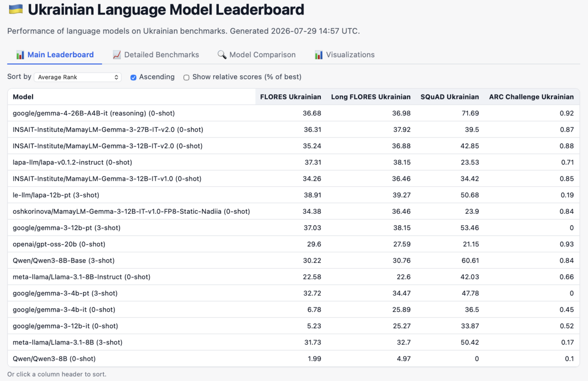588x381 pixels.
Task: Click model name INSAIT-Institute/MamayLM-Gemma-3-27B-IT-v2.0
Action: point(108,129)
